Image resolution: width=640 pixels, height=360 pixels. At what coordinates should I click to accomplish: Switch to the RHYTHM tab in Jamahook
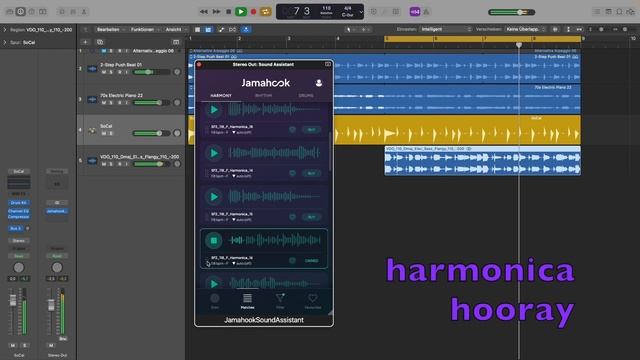[263, 96]
